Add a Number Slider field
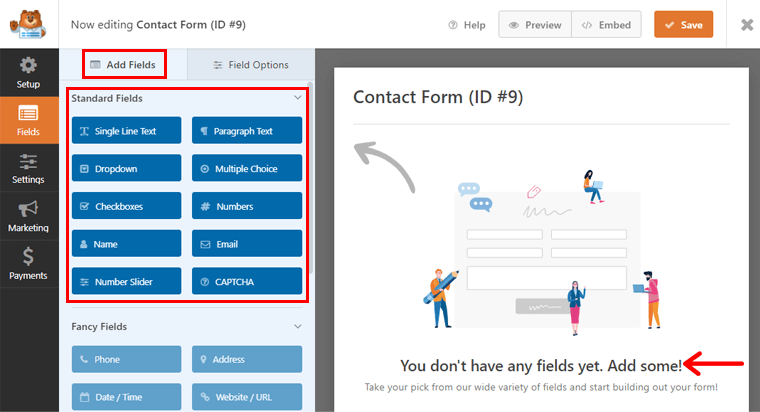 point(126,282)
